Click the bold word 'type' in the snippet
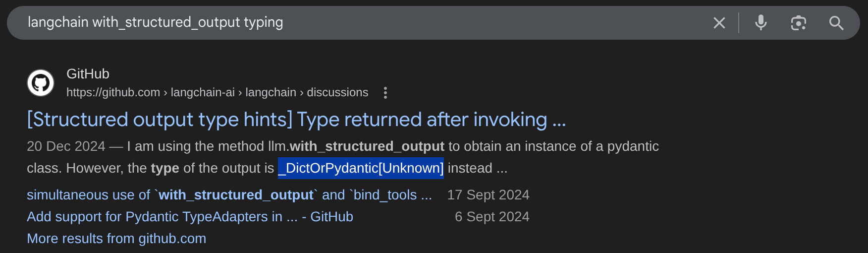The image size is (868, 253). [165, 168]
